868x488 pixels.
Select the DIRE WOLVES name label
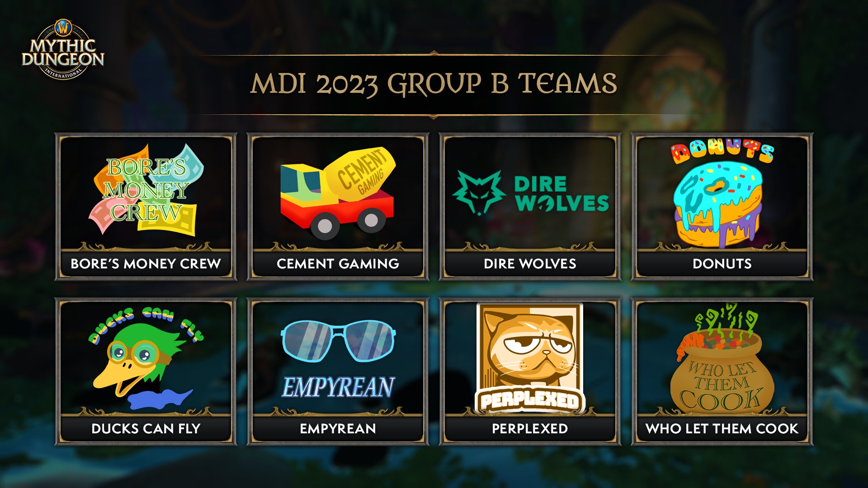pyautogui.click(x=530, y=263)
